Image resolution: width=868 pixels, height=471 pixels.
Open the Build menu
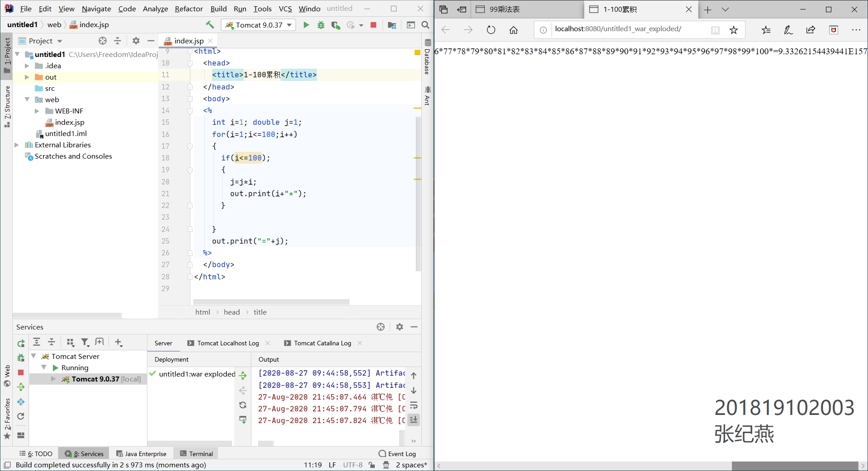[218, 9]
